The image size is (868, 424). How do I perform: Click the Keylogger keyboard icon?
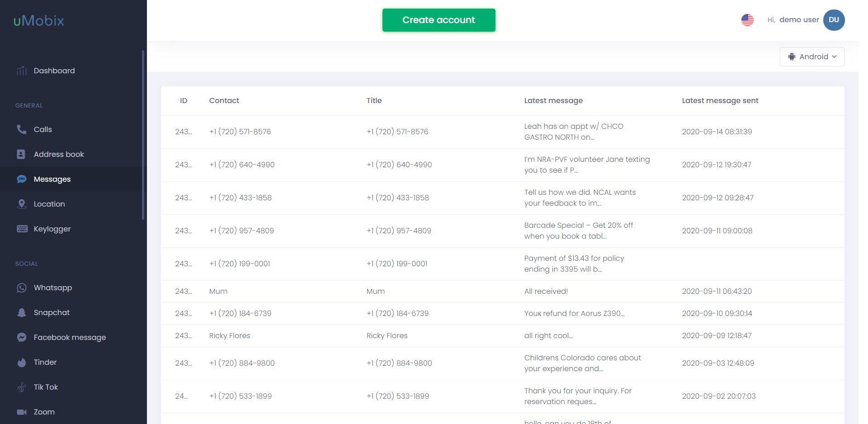click(x=22, y=229)
